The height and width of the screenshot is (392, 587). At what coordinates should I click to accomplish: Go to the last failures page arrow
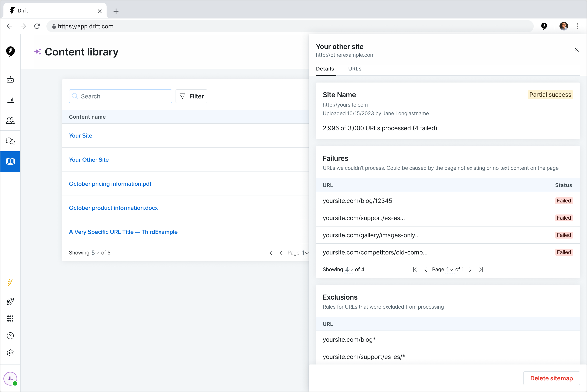(481, 270)
